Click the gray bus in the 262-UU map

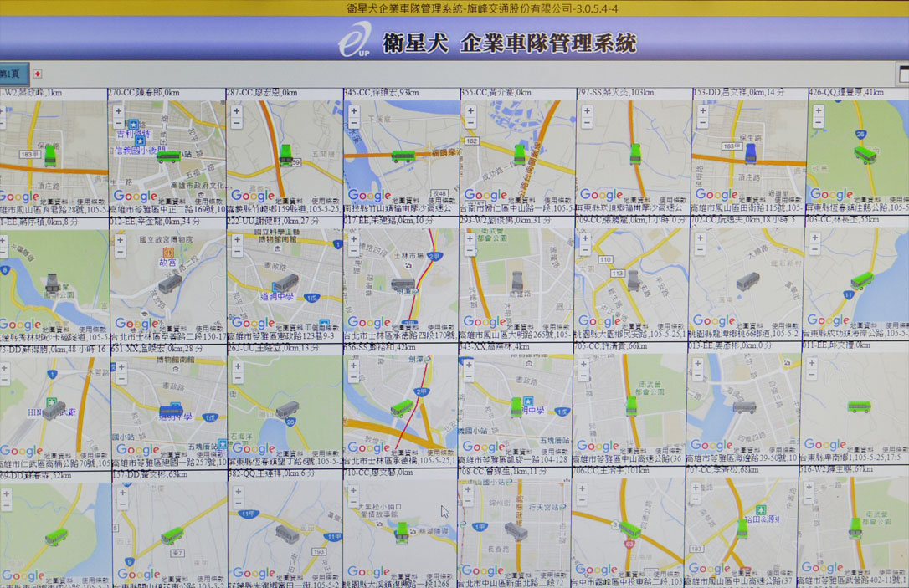287,410
